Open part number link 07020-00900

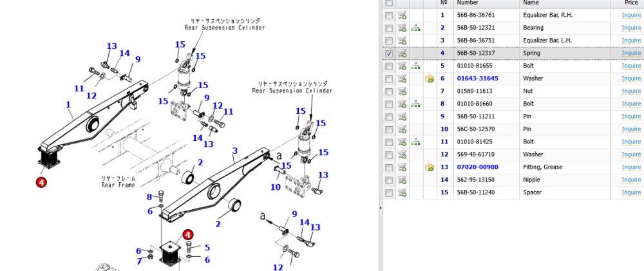[478, 167]
